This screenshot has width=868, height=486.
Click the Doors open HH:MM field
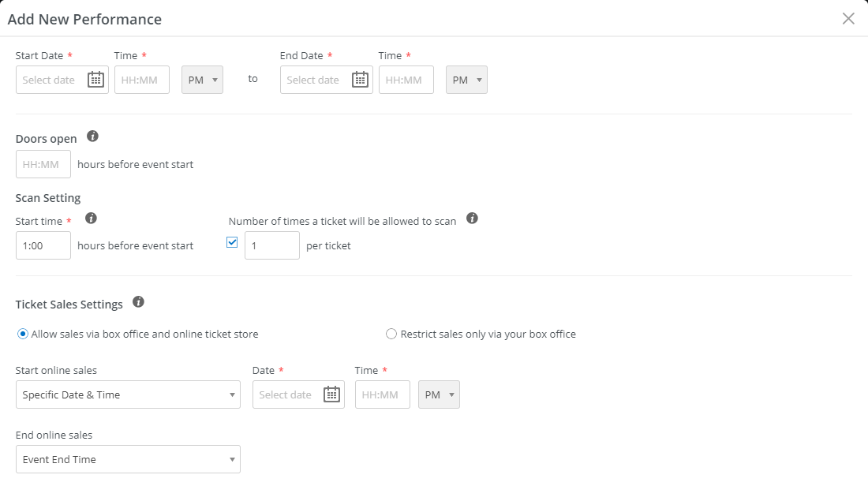point(43,163)
